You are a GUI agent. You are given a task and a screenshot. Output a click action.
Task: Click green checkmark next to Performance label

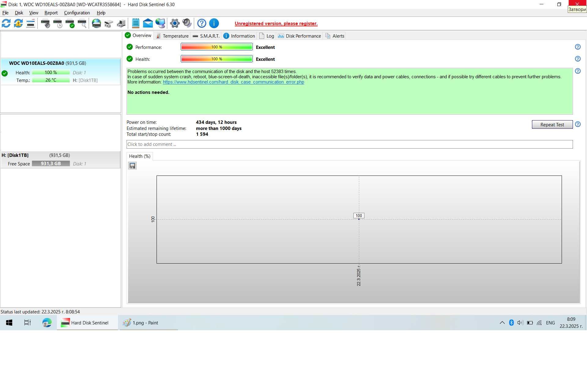click(x=130, y=47)
